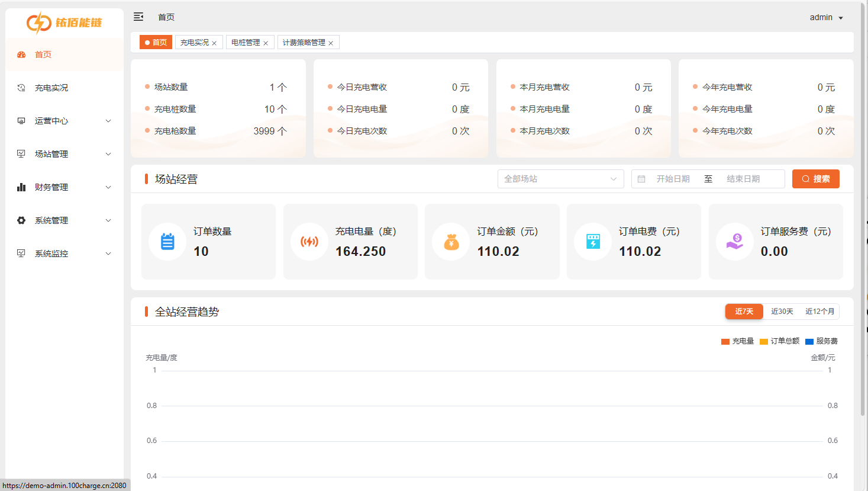The image size is (868, 491).
Task: Click the 系统管理 gear icon
Action: point(21,220)
